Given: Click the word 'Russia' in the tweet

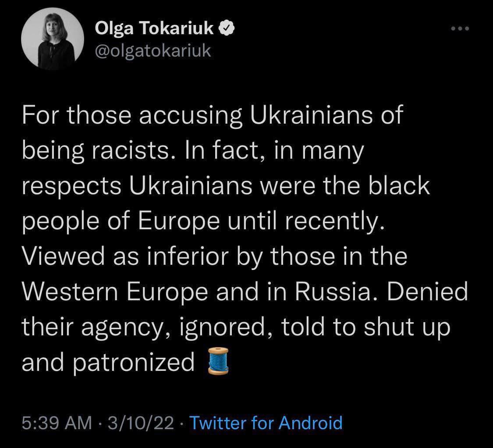Looking at the screenshot, I should [333, 292].
